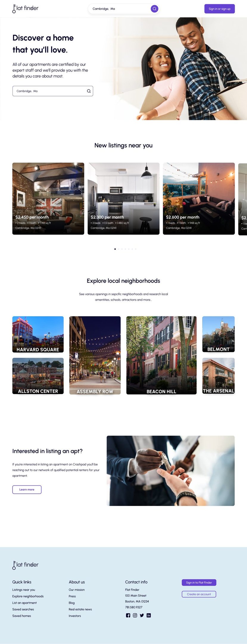Open the Twitter icon in footer
Screen dimensions: 247x644
[142, 615]
